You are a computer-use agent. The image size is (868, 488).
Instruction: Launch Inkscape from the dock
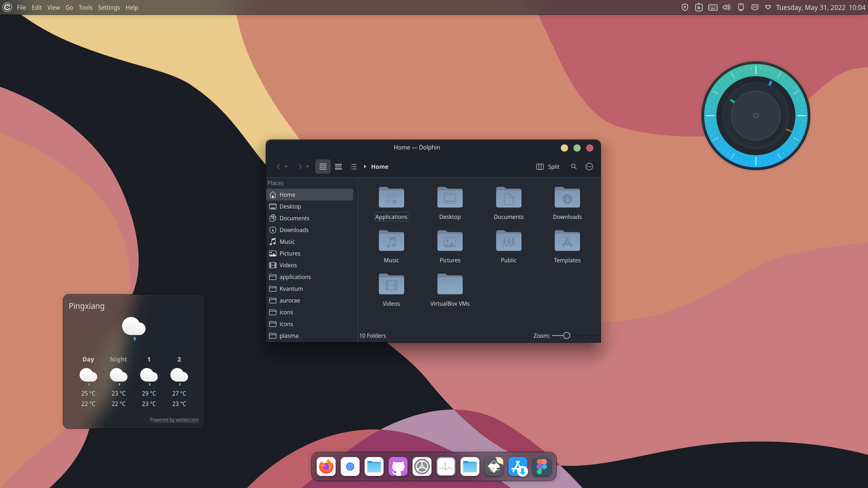pyautogui.click(x=494, y=467)
